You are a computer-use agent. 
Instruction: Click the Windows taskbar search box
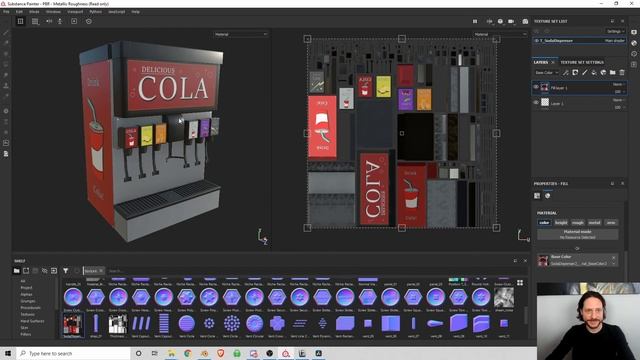[73, 353]
